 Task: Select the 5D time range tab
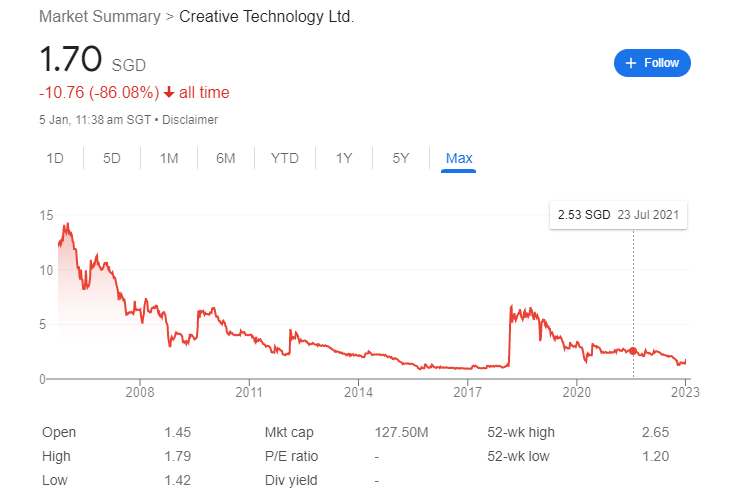coord(112,158)
